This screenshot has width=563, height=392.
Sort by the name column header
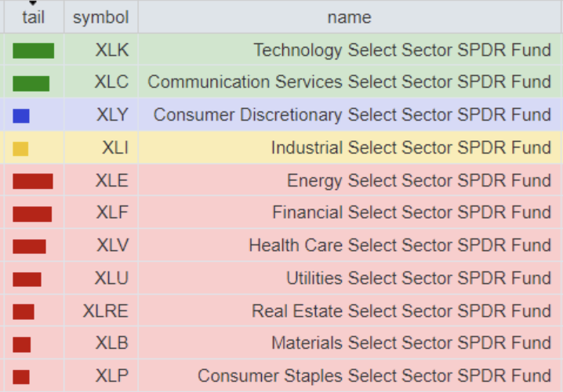click(x=350, y=17)
